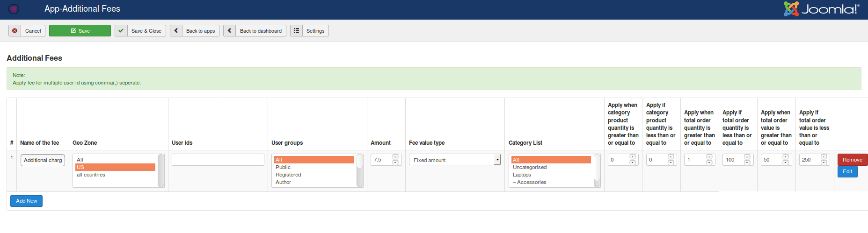Click the green checkmark Save & Close icon
This screenshot has height=233, width=868.
(x=121, y=31)
